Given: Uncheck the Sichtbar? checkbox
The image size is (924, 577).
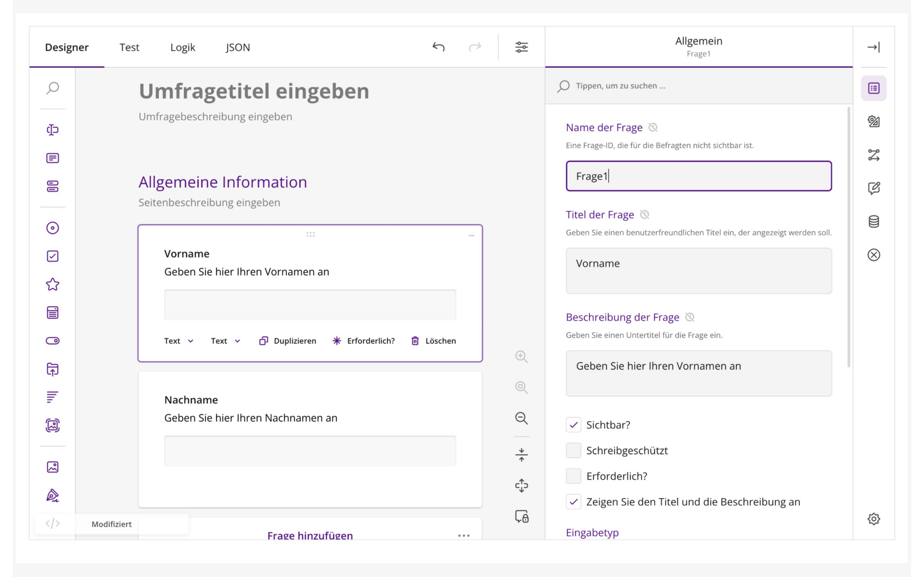Looking at the screenshot, I should click(x=573, y=425).
